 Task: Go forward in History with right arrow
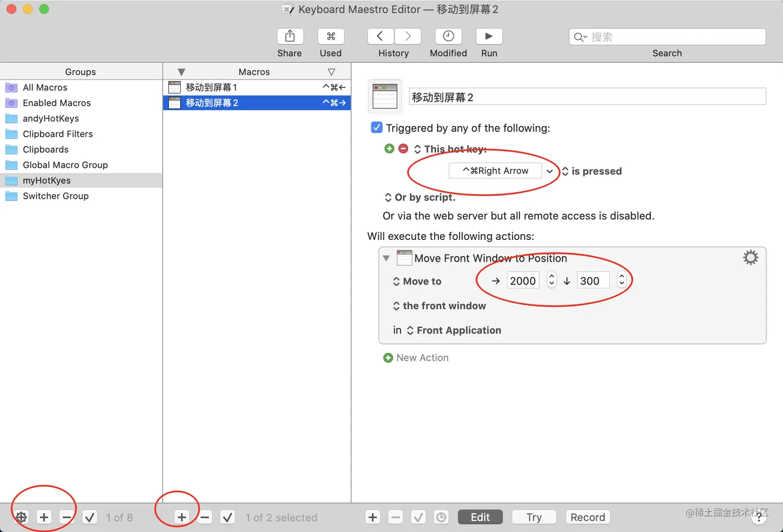408,36
